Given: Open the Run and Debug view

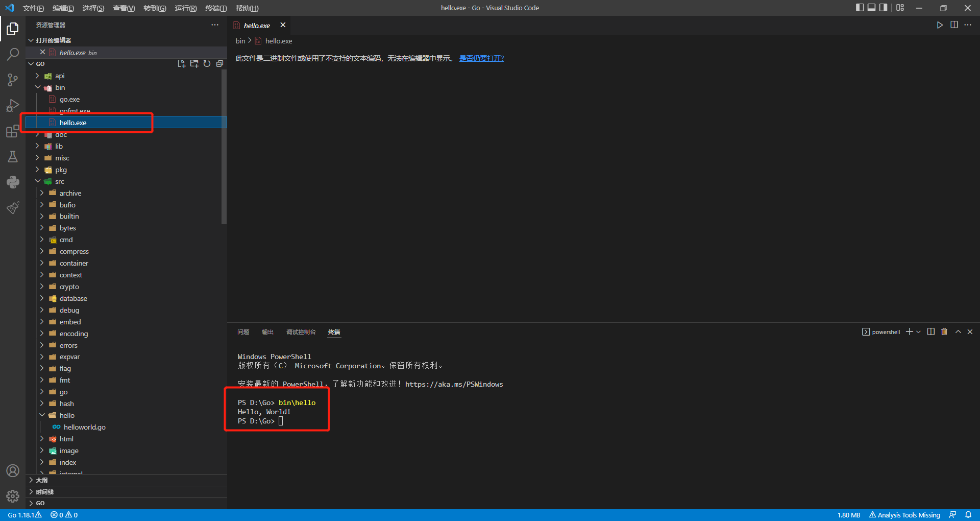Looking at the screenshot, I should (x=13, y=105).
